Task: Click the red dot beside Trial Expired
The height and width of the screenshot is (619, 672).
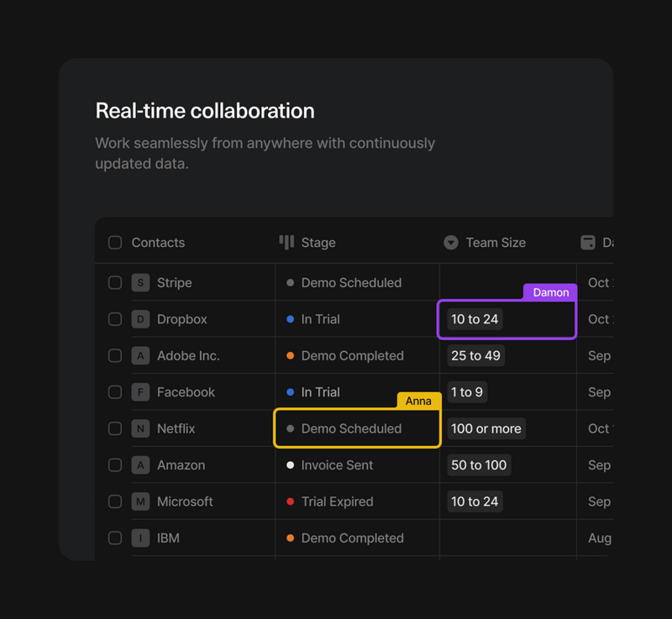Action: tap(291, 501)
